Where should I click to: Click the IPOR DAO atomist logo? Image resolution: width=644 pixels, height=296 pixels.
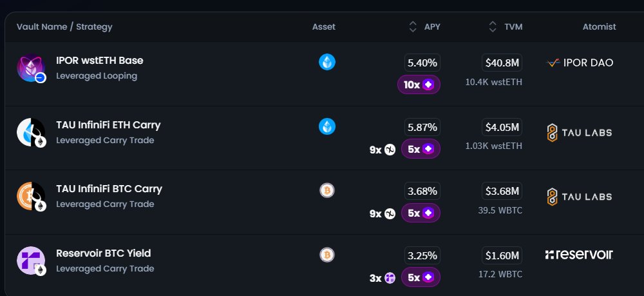(580, 63)
